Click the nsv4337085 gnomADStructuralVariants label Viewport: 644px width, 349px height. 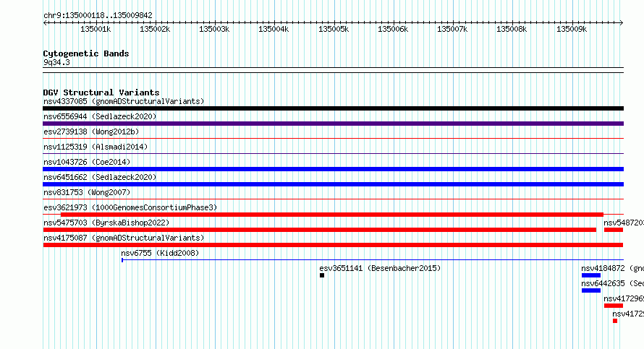pos(124,101)
